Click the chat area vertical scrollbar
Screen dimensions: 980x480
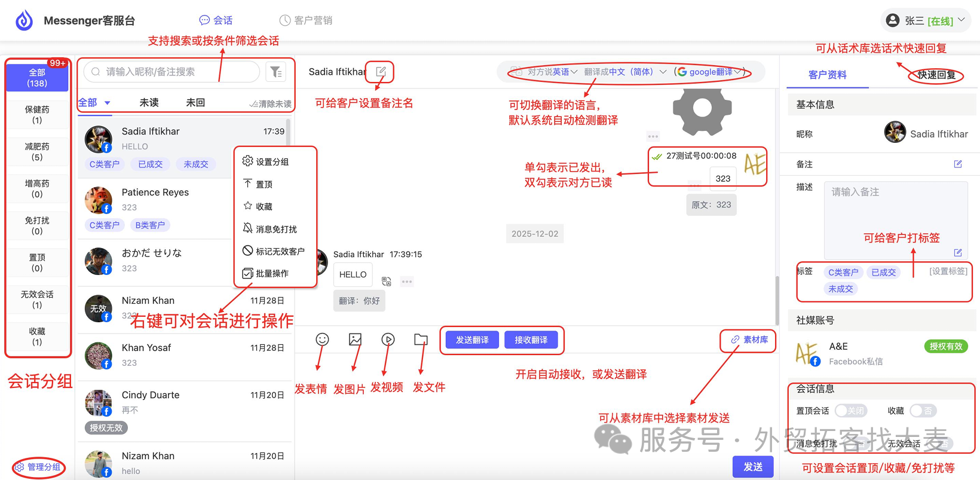pyautogui.click(x=777, y=300)
